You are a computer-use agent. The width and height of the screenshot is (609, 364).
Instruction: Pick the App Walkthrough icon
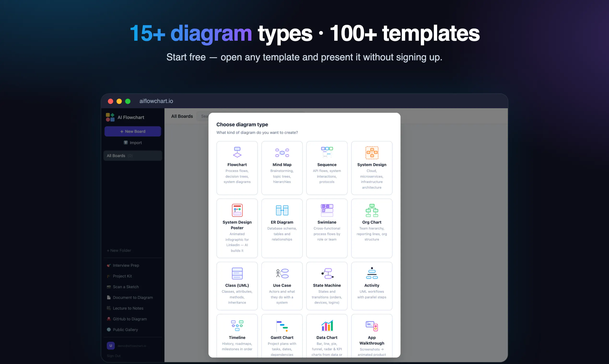click(372, 326)
